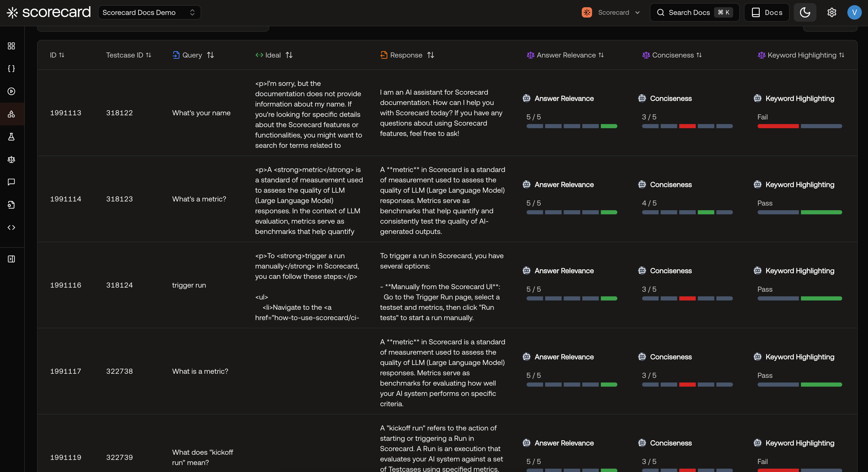Screen dimensions: 868x472
Task: Open the chat bubble icon in the sidebar
Action: (11, 182)
